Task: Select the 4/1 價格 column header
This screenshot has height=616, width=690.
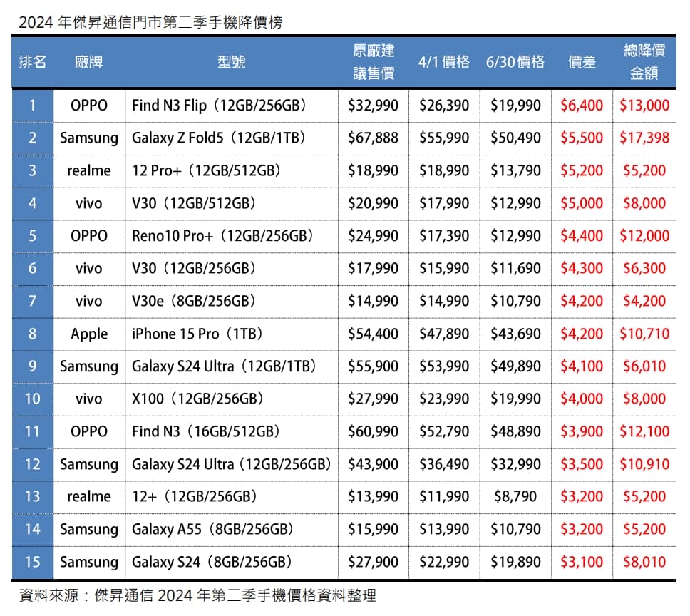Action: point(444,62)
